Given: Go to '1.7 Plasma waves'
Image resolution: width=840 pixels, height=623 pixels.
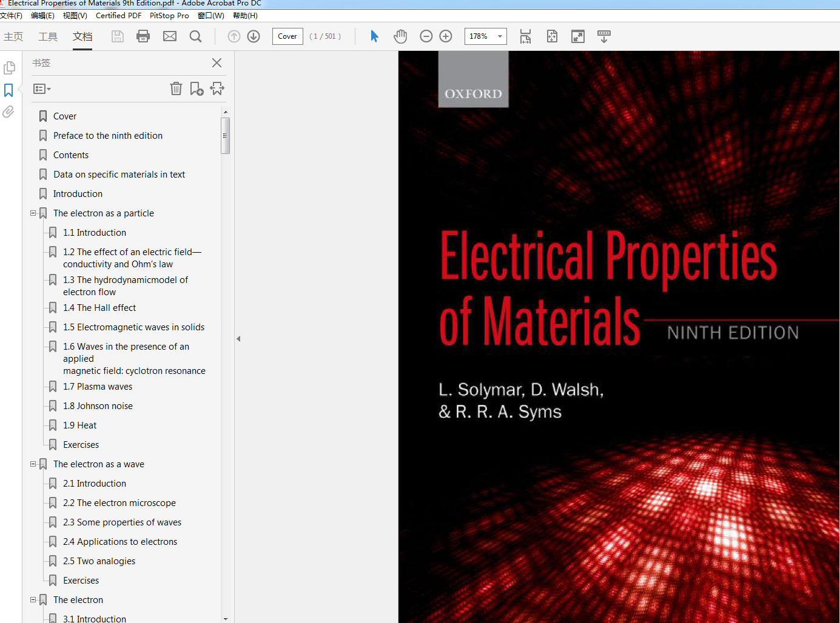Looking at the screenshot, I should (98, 387).
